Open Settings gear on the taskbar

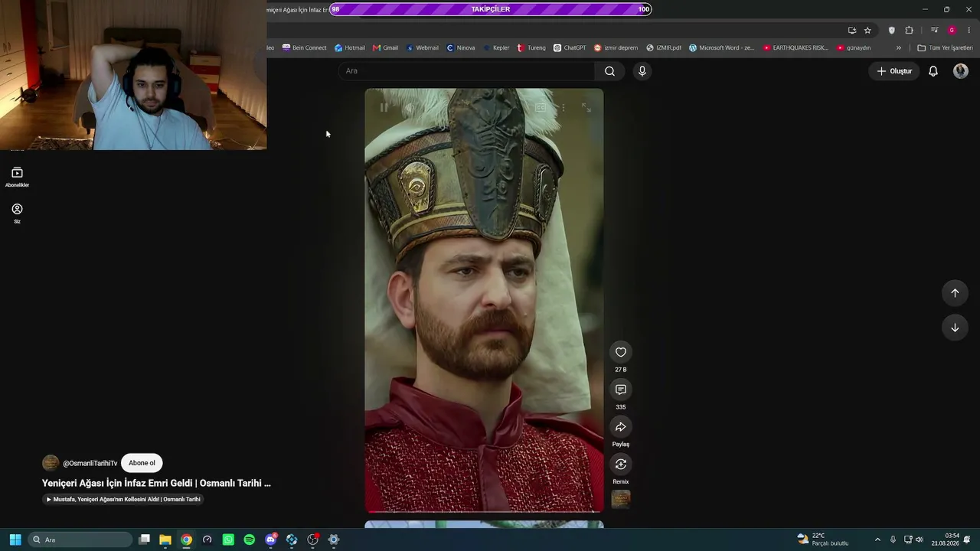pos(333,540)
